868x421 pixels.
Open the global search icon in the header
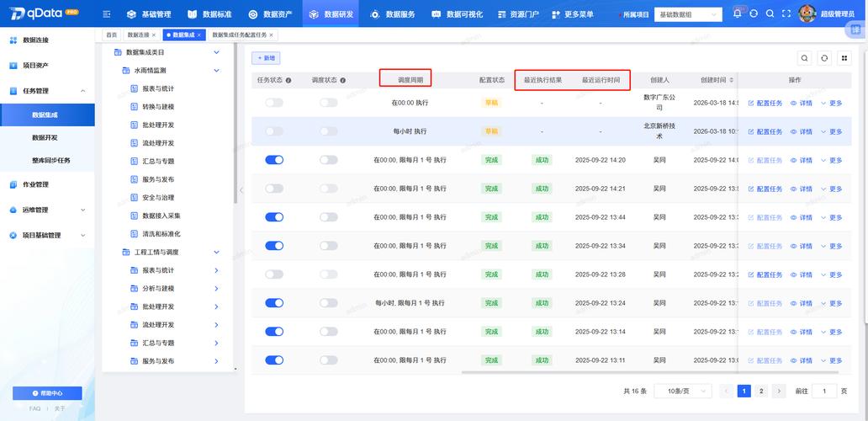770,13
